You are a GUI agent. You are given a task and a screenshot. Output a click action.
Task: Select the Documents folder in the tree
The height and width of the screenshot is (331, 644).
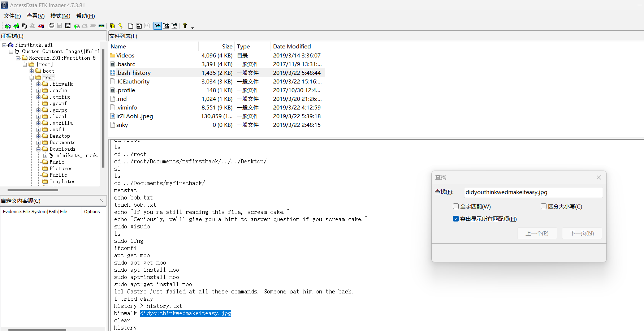pyautogui.click(x=62, y=143)
